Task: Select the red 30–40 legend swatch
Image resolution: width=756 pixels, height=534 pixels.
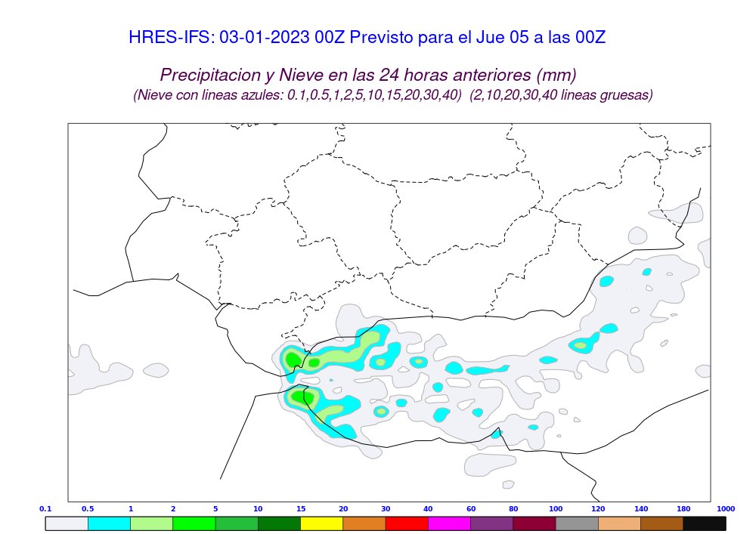Action: 407,524
